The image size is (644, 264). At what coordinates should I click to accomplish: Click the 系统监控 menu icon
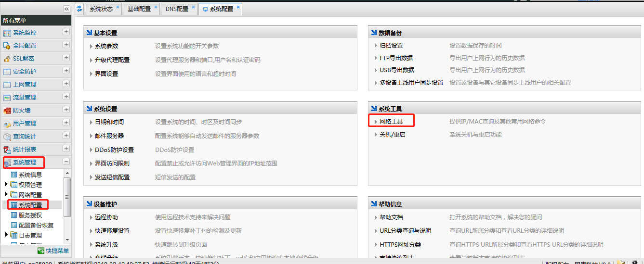7,33
